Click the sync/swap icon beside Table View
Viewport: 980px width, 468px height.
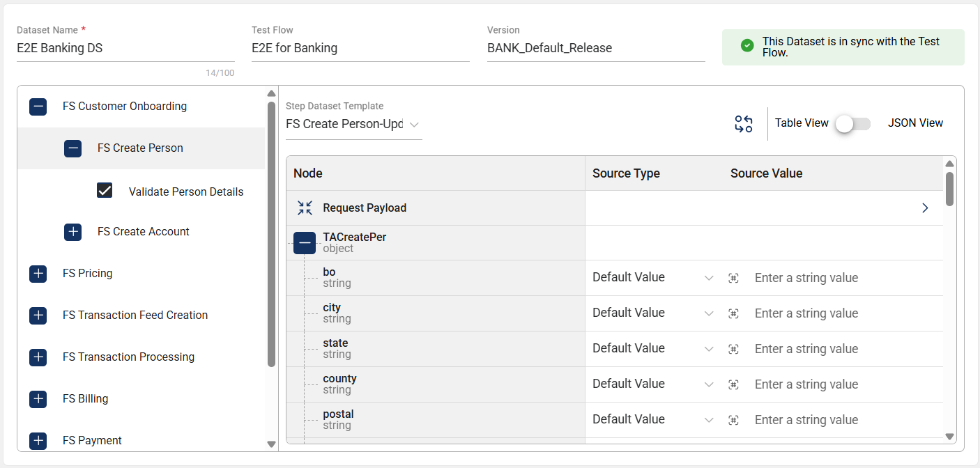click(x=744, y=124)
